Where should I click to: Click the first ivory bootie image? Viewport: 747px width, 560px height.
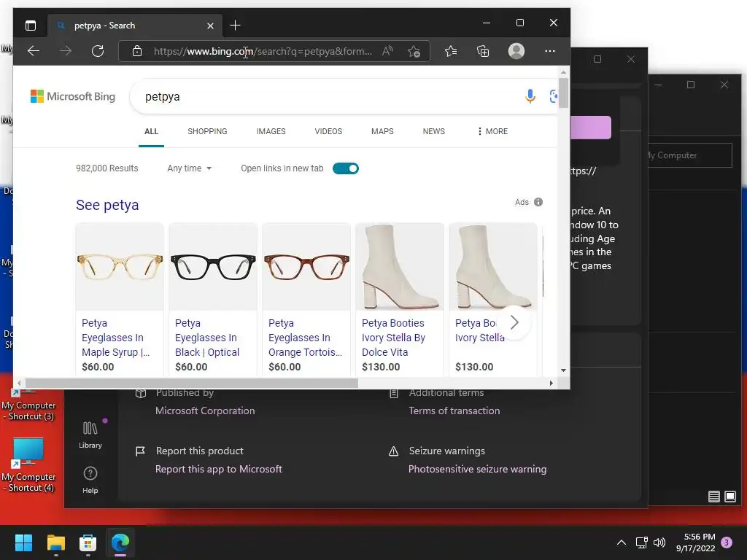pos(400,267)
